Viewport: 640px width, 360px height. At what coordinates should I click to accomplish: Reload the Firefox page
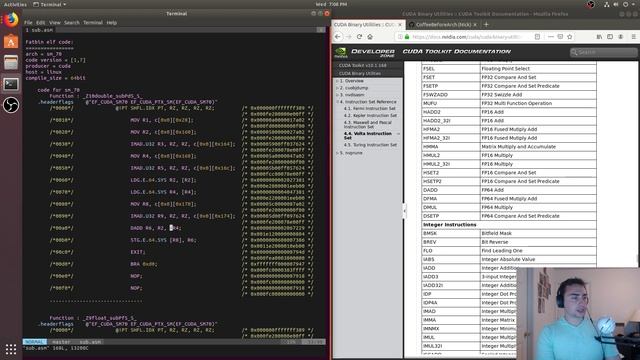pyautogui.click(x=359, y=37)
